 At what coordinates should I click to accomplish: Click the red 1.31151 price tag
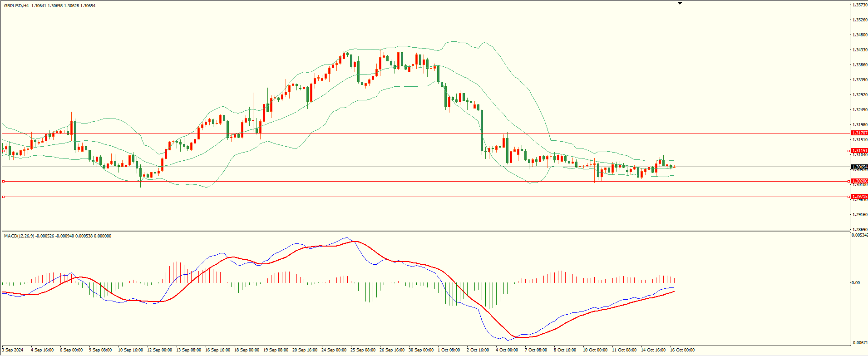859,151
